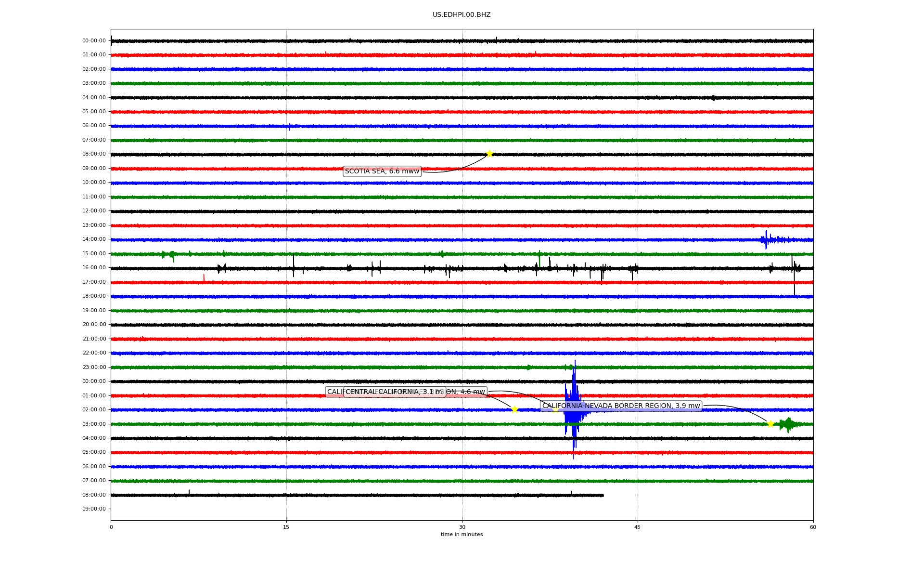This screenshot has width=924, height=578.
Task: Select the CALIFORNIA-NEVADA BORDER REGION, 3.9 mw label
Action: click(x=621, y=406)
